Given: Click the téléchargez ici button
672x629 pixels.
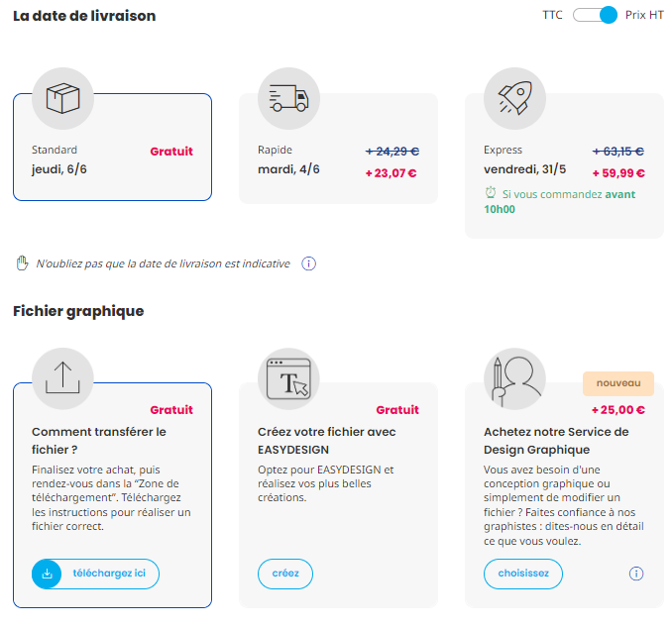Looking at the screenshot, I should pyautogui.click(x=95, y=574).
